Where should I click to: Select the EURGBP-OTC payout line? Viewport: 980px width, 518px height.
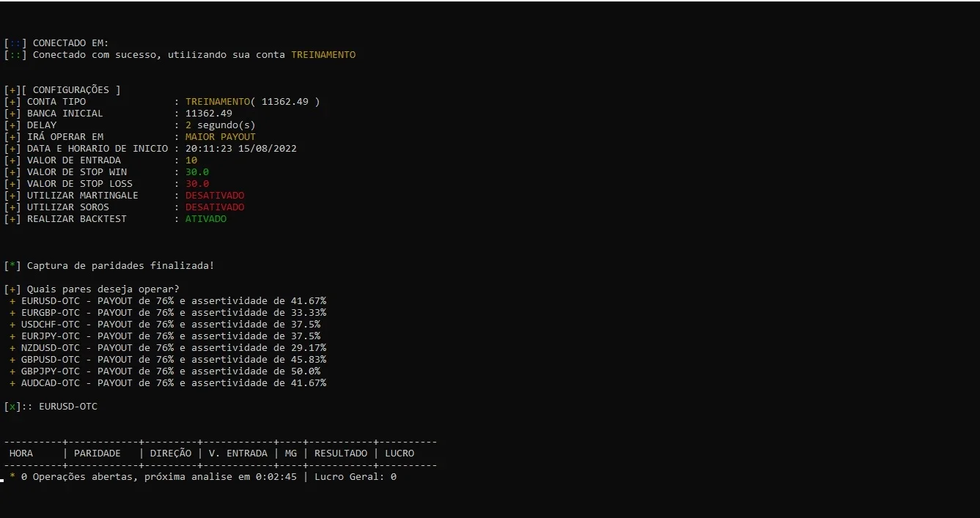click(x=168, y=313)
